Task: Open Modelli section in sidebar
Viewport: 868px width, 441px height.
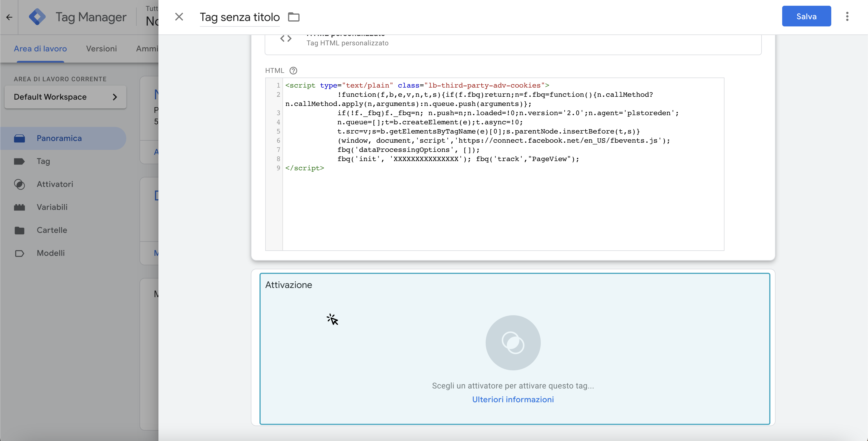Action: pos(63,253)
